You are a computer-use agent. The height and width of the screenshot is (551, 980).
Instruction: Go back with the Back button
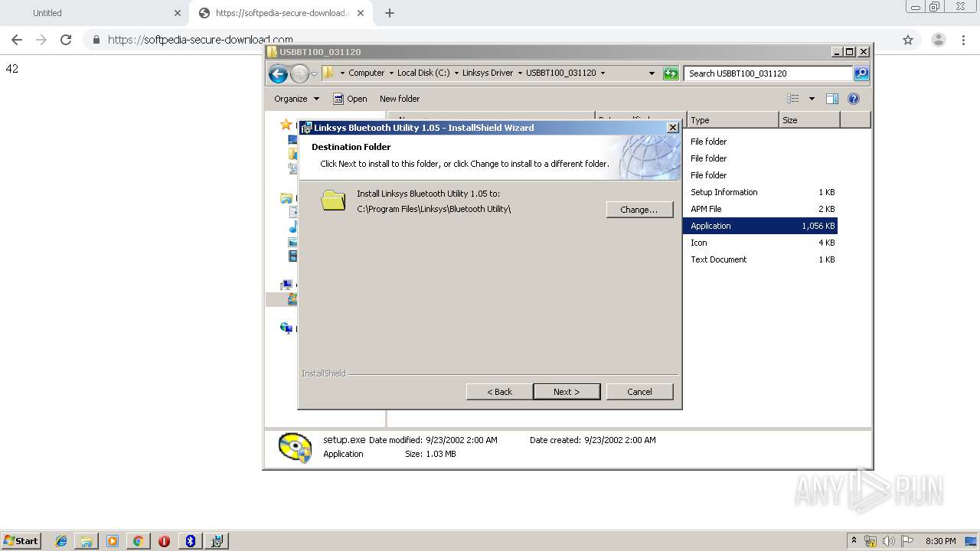[500, 392]
